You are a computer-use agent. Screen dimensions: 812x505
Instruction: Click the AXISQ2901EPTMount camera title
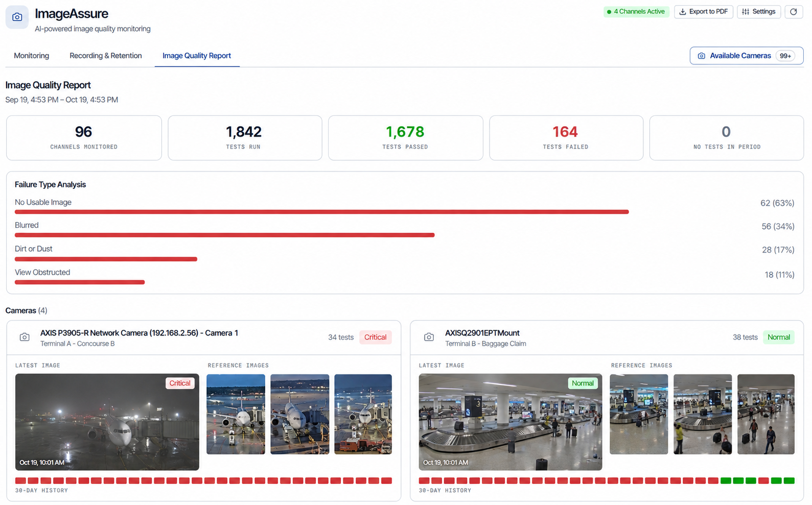[x=482, y=333]
